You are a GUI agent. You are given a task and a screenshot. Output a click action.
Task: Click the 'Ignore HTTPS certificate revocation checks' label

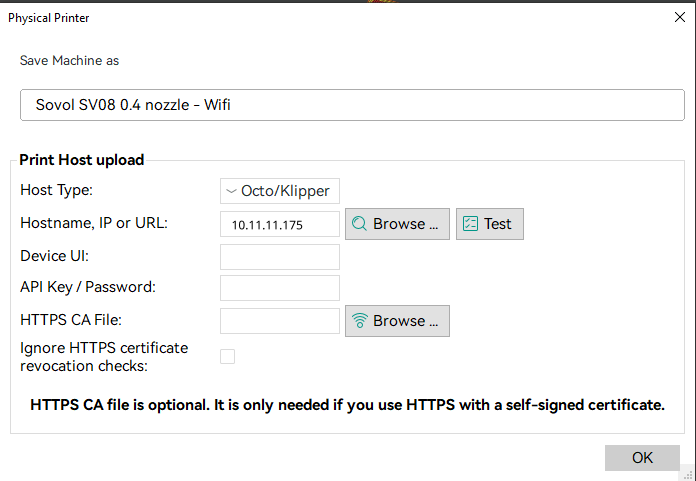[x=104, y=356]
